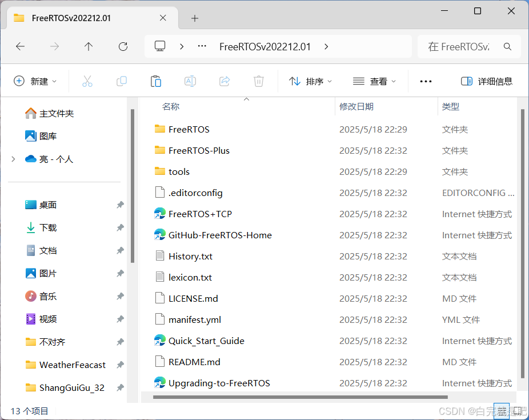This screenshot has height=420, width=529.
Task: Select the lexicon.txt file name
Action: 190,277
